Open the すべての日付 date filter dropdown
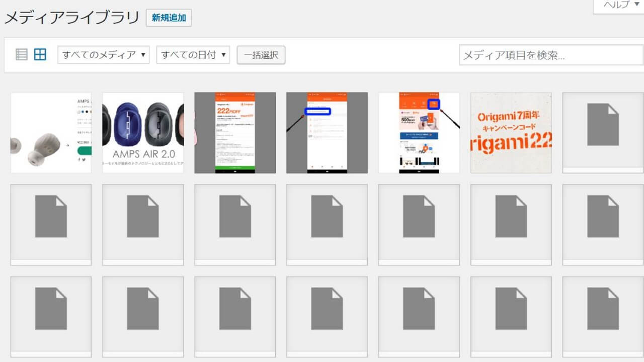Image resolution: width=644 pixels, height=362 pixels. click(193, 55)
